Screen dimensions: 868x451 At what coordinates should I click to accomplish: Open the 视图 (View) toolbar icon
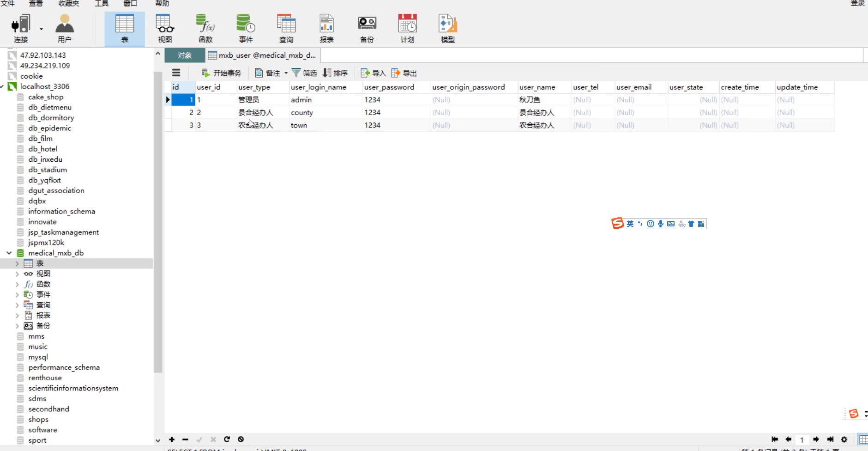click(x=165, y=28)
